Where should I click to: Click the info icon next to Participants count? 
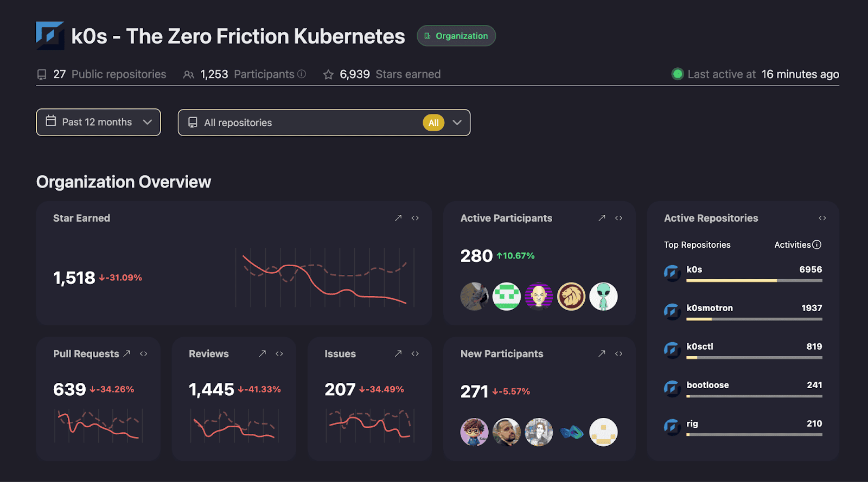pyautogui.click(x=302, y=74)
